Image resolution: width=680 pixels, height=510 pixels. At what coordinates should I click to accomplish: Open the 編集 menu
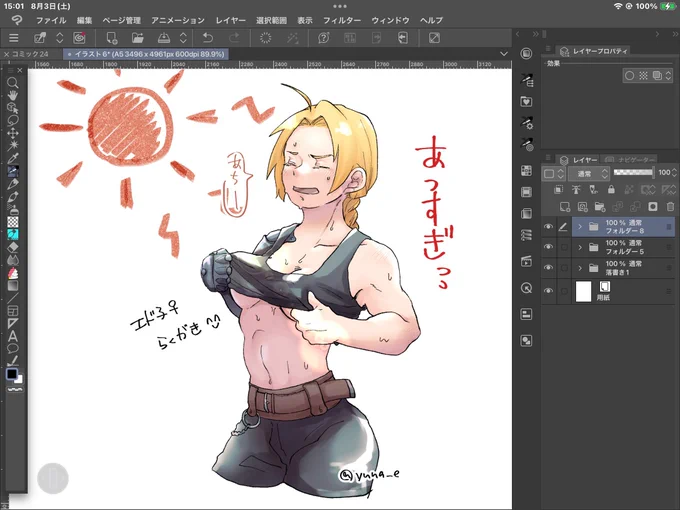click(x=85, y=20)
